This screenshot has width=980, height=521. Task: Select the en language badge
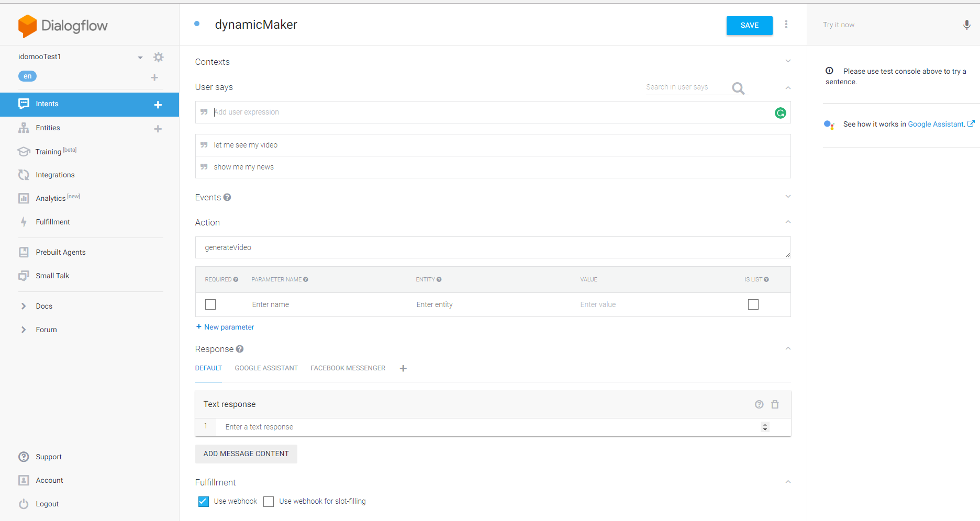[x=27, y=76]
